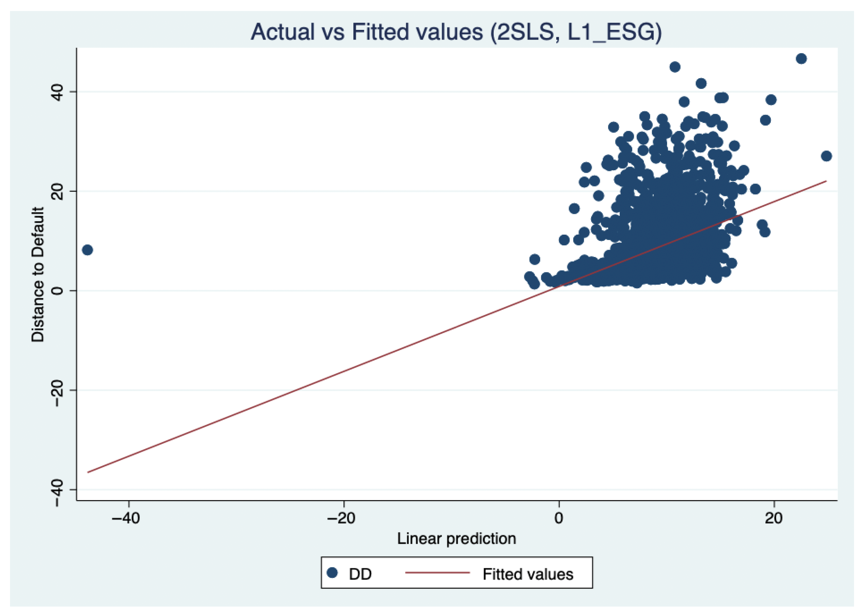Viewport: 865px width, 616px height.
Task: Select the Distance to Default axis title
Action: [x=38, y=275]
